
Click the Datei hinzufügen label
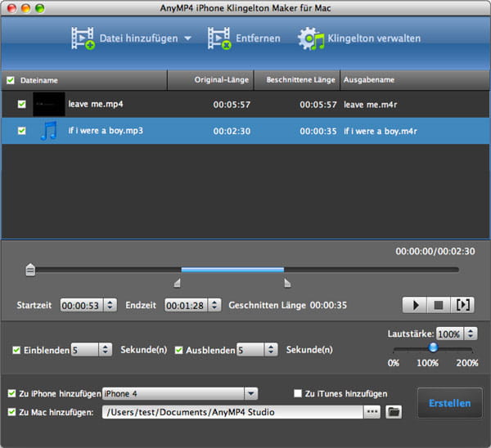click(x=138, y=38)
